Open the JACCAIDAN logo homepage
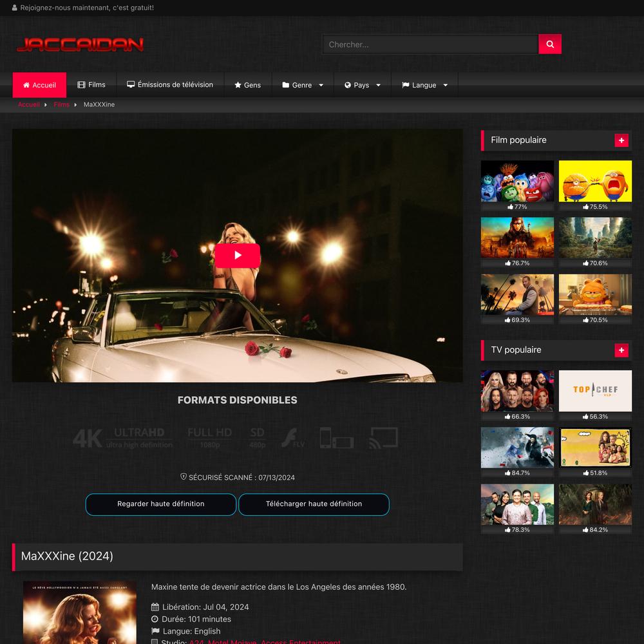Image resolution: width=644 pixels, height=644 pixels. click(x=80, y=44)
